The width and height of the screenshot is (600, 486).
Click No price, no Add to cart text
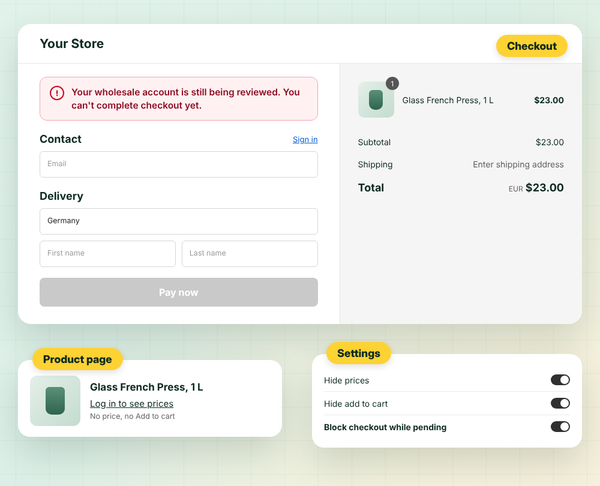coord(132,416)
